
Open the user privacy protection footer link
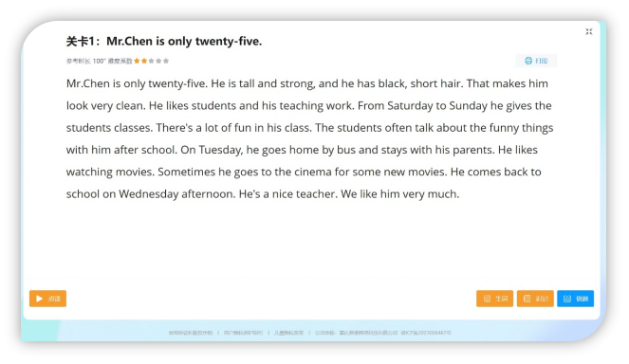pyautogui.click(x=244, y=333)
